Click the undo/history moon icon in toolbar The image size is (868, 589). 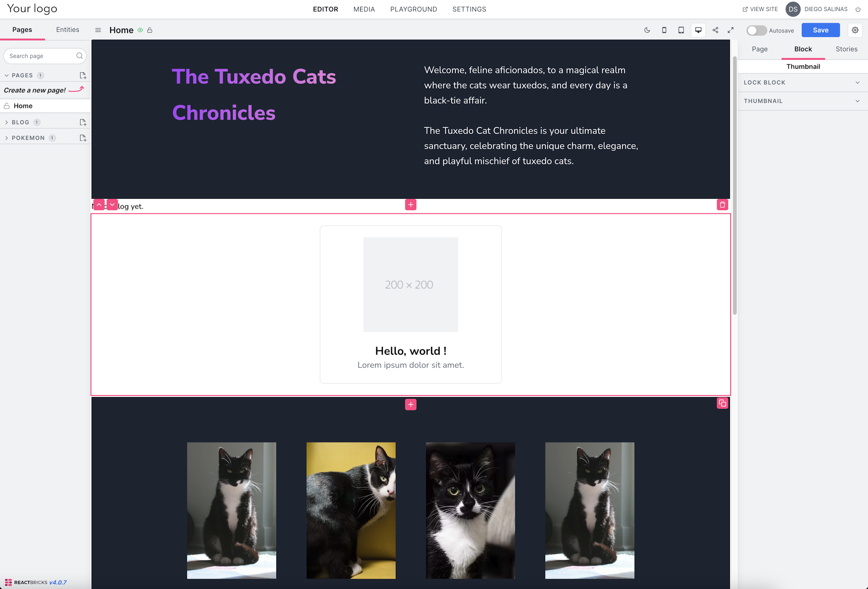pos(647,30)
